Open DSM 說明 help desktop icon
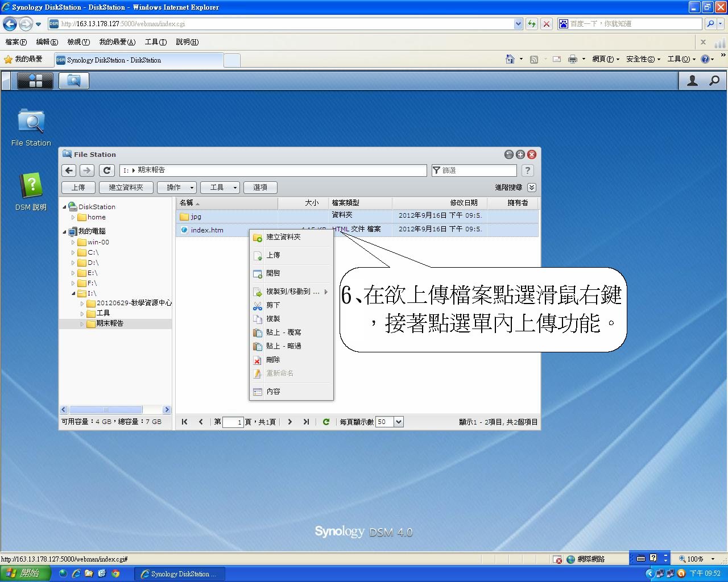Viewport: 728px width, 582px height. (31, 192)
